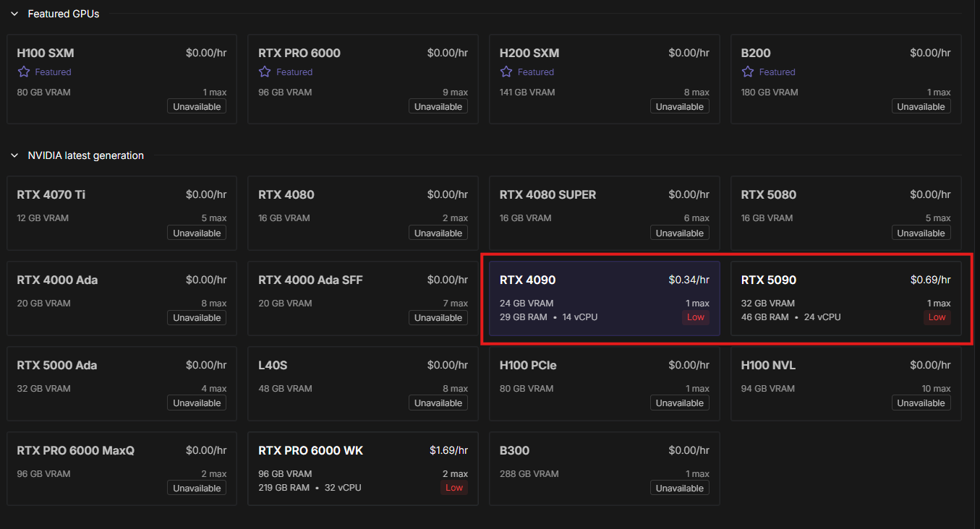980x529 pixels.
Task: Click the Unavailable badge on H100 SXM
Action: pos(197,106)
